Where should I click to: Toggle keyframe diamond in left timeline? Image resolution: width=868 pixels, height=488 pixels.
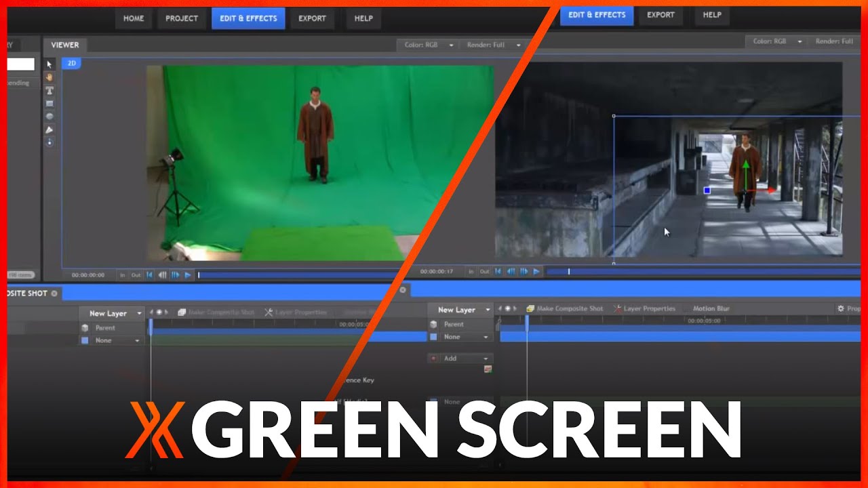coord(159,312)
